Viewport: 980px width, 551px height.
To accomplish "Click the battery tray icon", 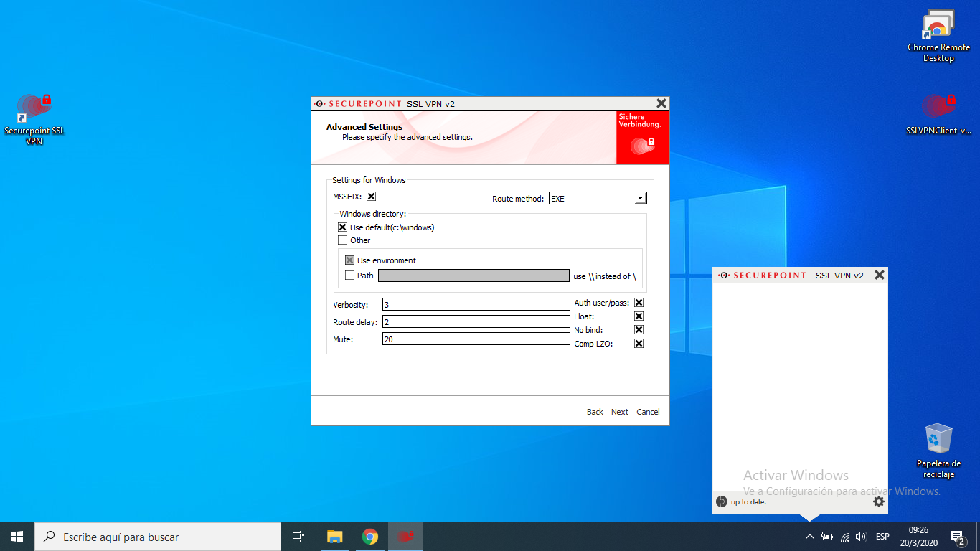I will point(827,537).
